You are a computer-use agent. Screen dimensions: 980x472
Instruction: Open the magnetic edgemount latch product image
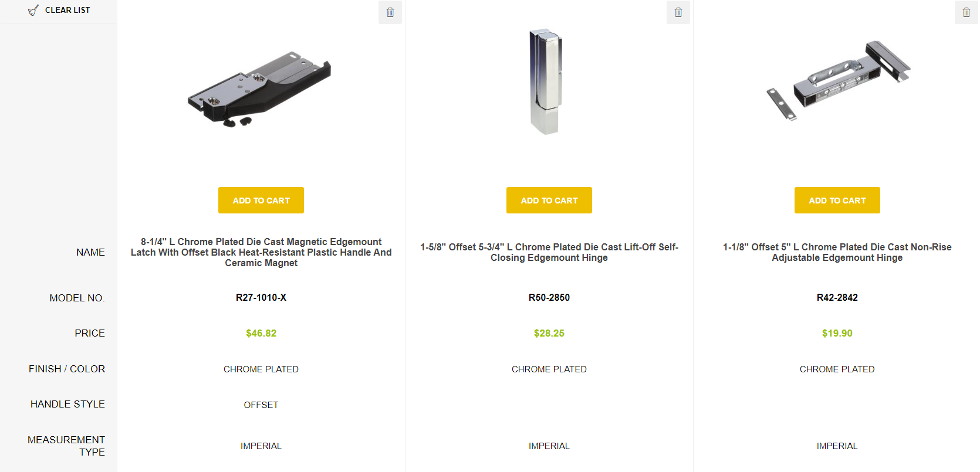point(260,89)
